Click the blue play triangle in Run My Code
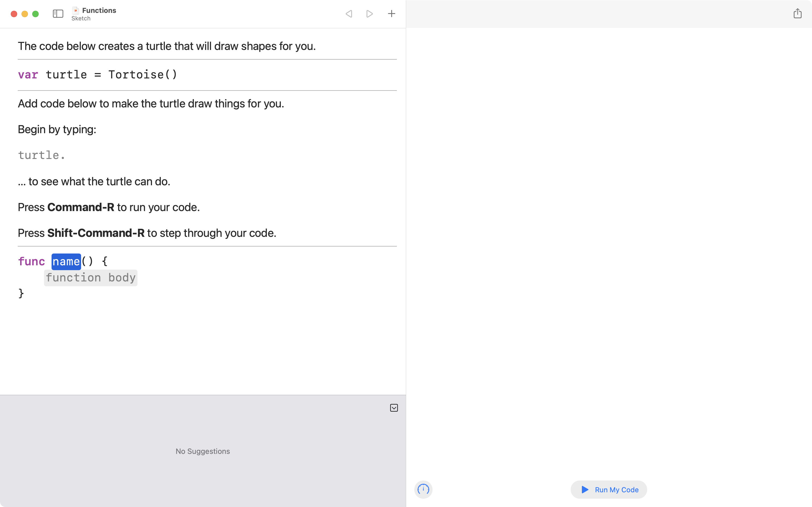Image resolution: width=812 pixels, height=507 pixels. pyautogui.click(x=585, y=490)
